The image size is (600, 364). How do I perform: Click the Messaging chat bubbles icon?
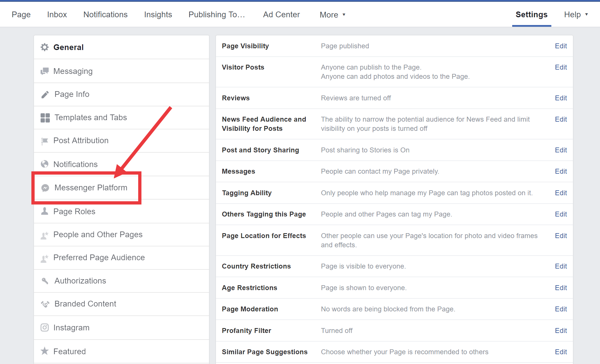pyautogui.click(x=45, y=71)
